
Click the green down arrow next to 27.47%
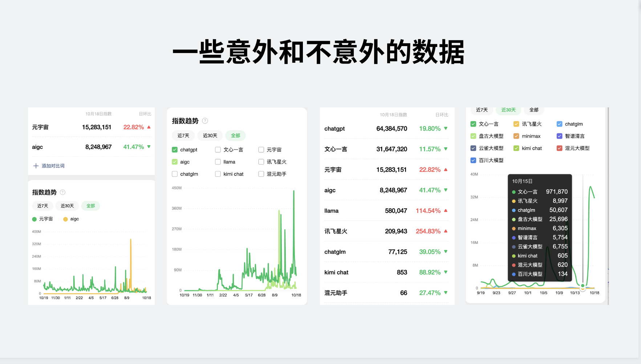(446, 293)
